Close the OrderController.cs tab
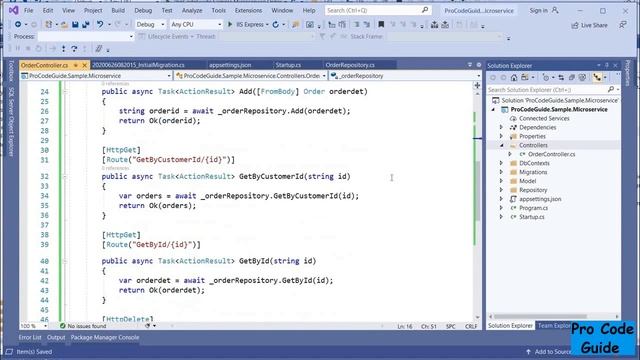Image resolution: width=640 pixels, height=360 pixels. tap(84, 65)
